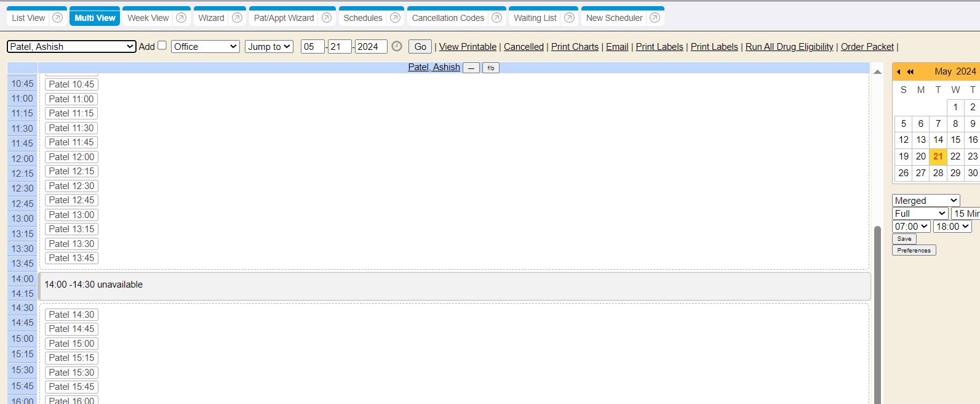Open the Patel, Ashish provider dropdown

point(71,47)
